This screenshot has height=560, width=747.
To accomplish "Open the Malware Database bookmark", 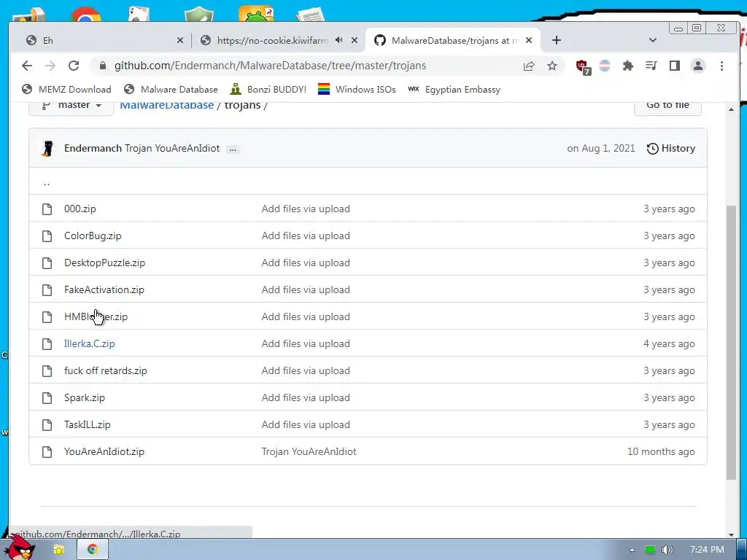I will 171,89.
